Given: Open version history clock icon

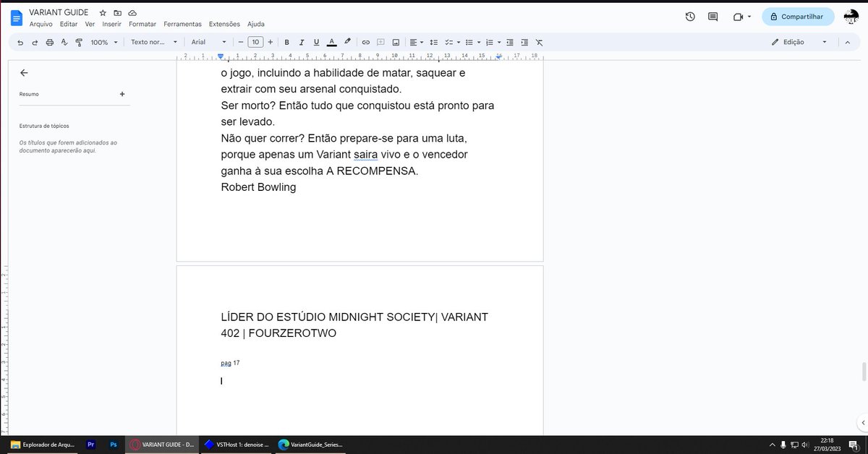Looking at the screenshot, I should point(690,17).
